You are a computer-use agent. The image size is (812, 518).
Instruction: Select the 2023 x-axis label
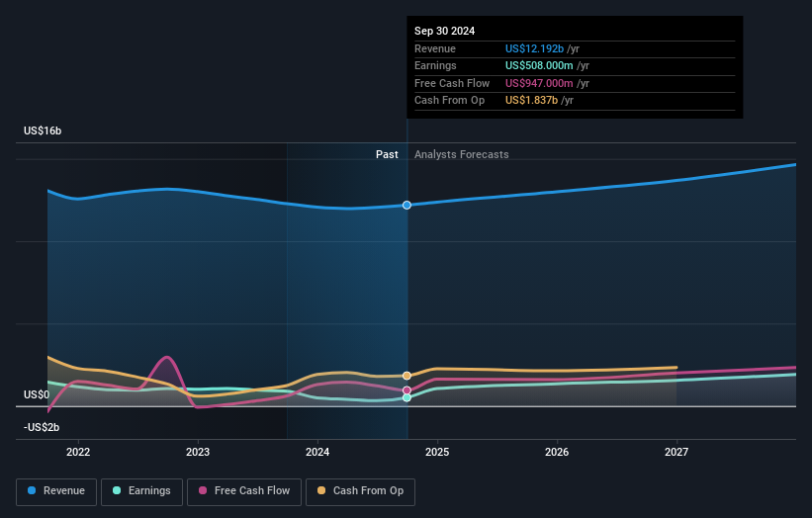pos(198,453)
